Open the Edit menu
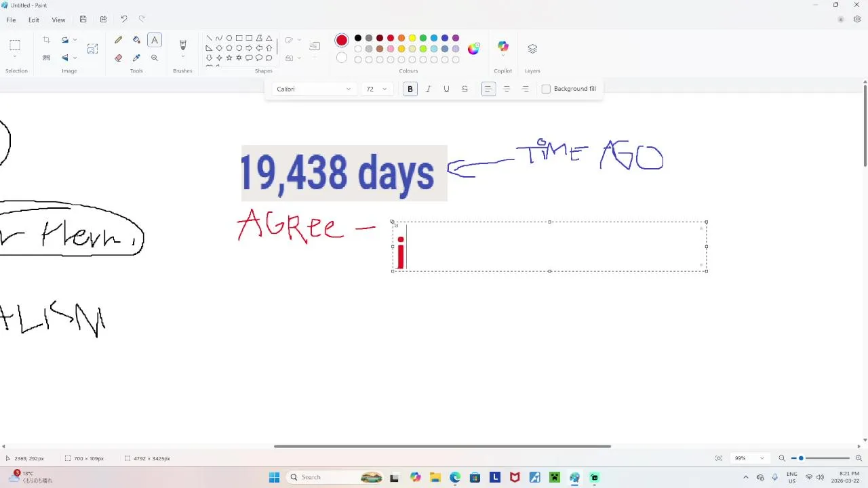Screen dimensions: 868x488 [x=33, y=20]
